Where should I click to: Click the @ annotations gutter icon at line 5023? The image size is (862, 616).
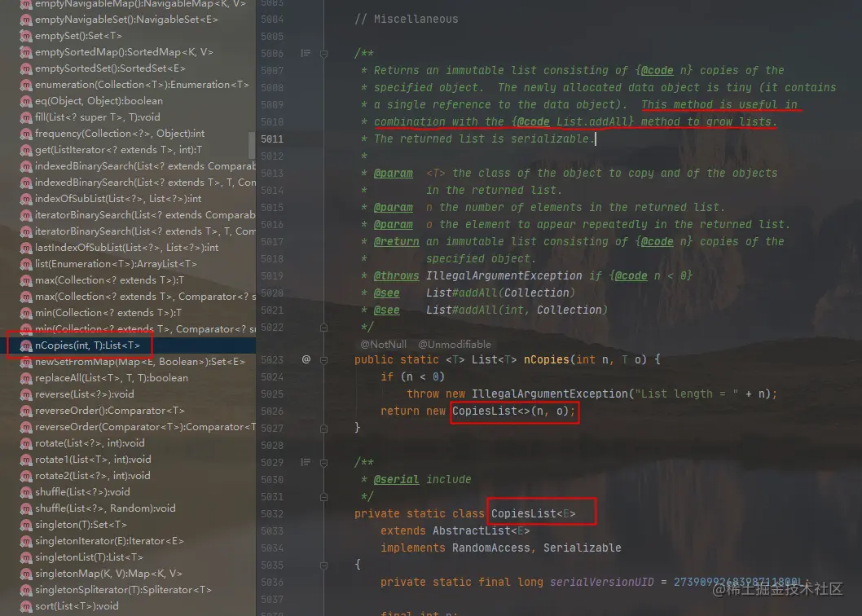306,359
